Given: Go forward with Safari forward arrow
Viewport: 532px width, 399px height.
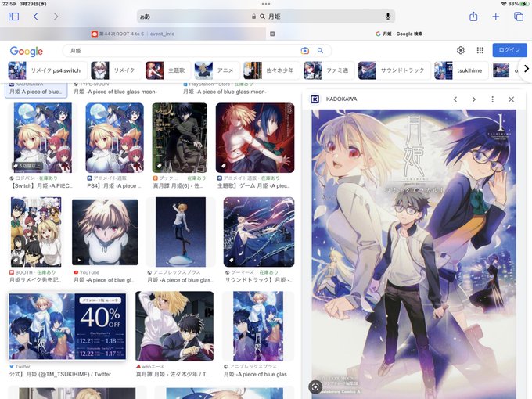Looking at the screenshot, I should click(x=56, y=16).
